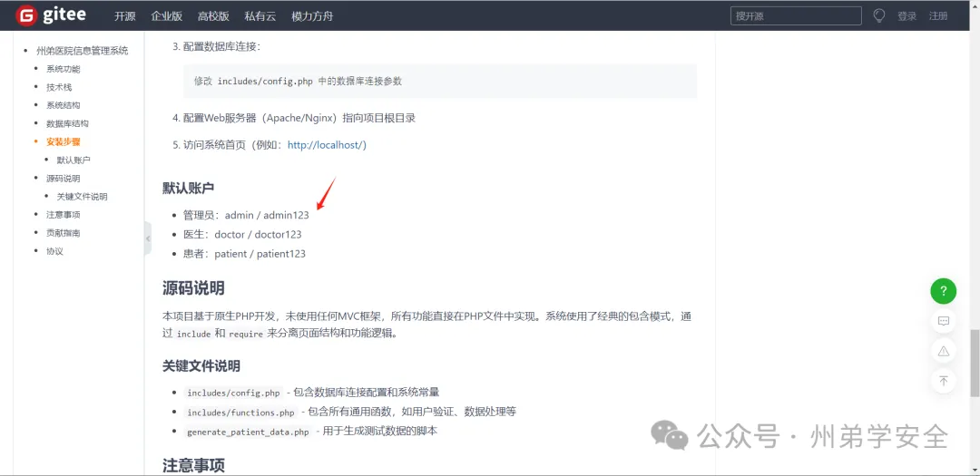Jump to 注意事项 in the outline
980x476 pixels.
click(x=64, y=214)
